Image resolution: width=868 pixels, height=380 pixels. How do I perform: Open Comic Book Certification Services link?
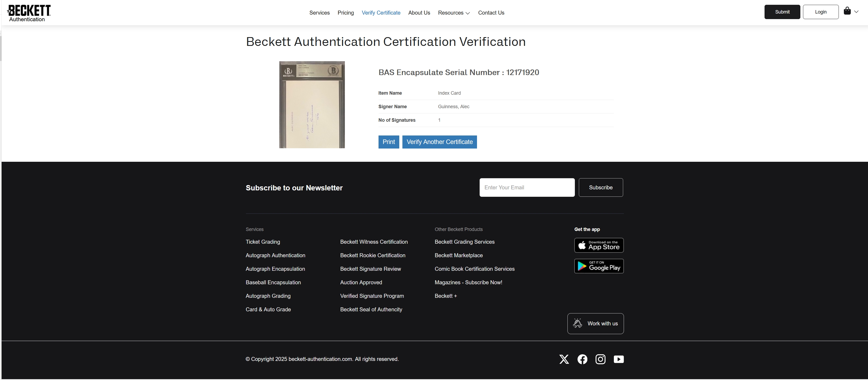474,269
